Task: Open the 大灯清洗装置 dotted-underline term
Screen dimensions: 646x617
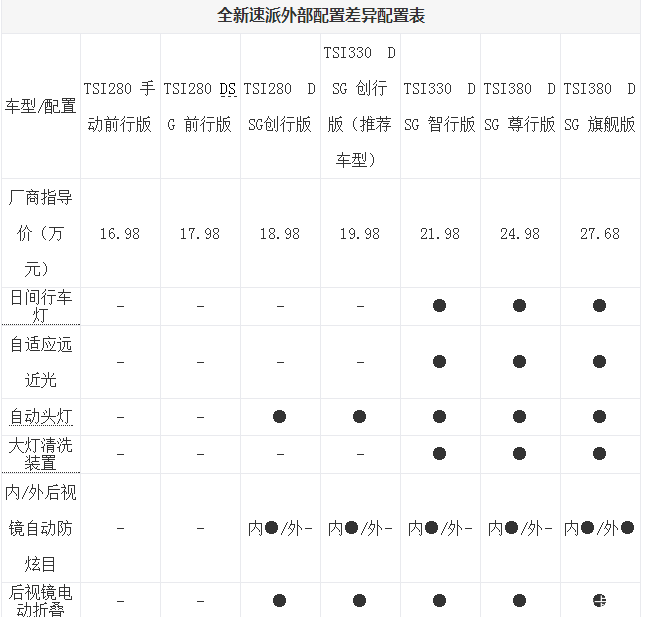Action: (40, 454)
